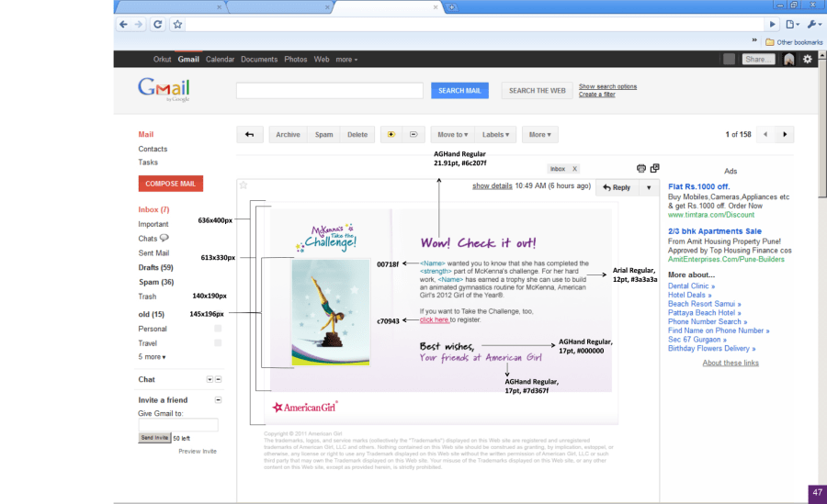827x504 pixels.
Task: Remove the Inbox label using X
Action: [574, 169]
